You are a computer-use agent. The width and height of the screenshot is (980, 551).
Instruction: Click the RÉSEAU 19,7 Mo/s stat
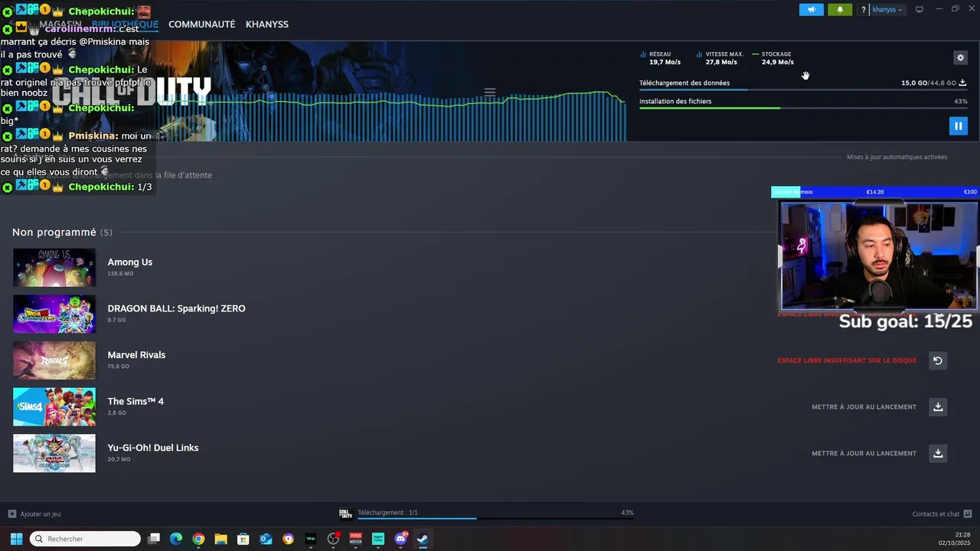(x=661, y=58)
